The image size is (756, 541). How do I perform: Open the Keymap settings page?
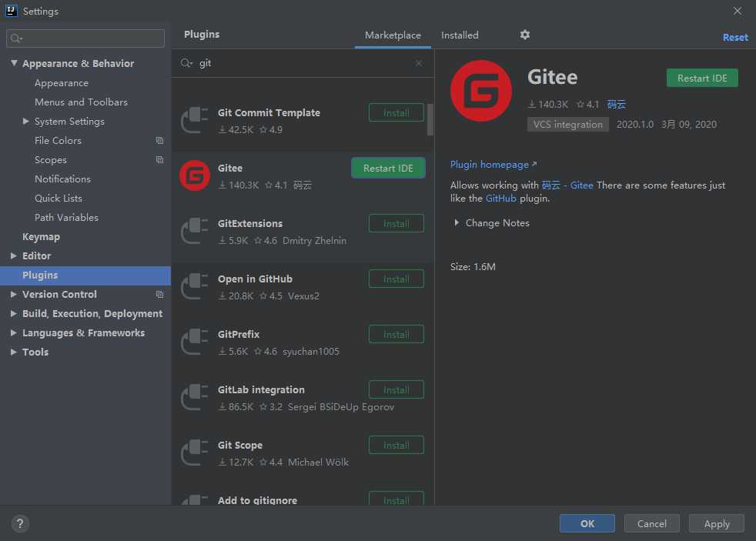pyautogui.click(x=41, y=236)
